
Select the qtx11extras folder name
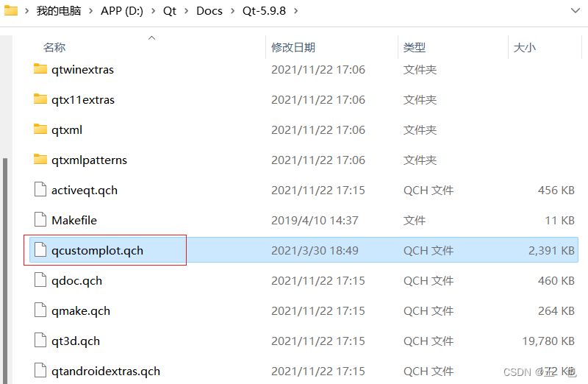coord(83,100)
